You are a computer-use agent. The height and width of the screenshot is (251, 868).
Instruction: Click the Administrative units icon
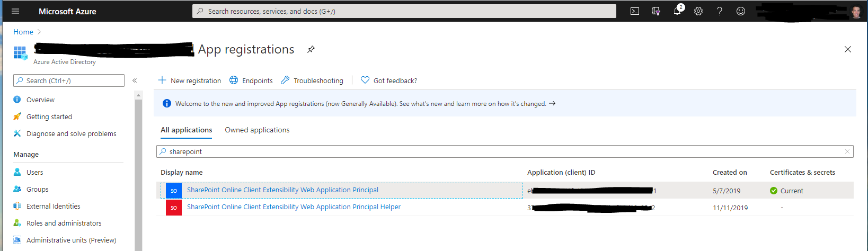pos(17,240)
